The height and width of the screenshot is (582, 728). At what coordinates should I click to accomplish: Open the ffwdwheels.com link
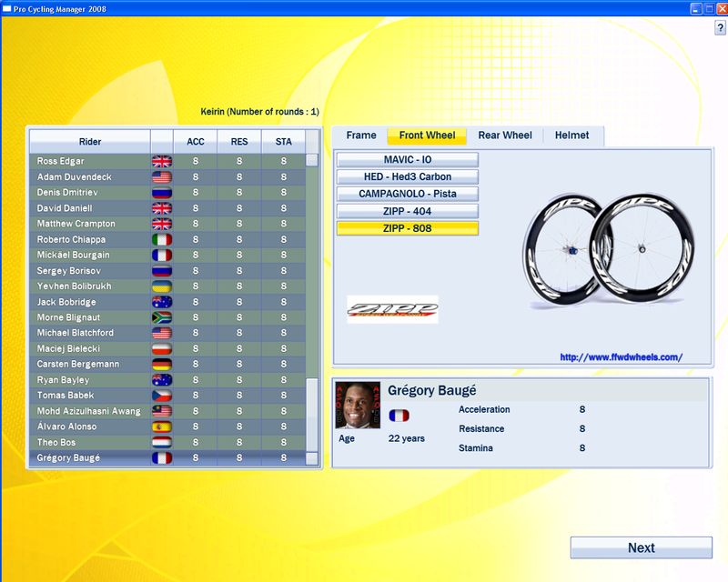(x=621, y=357)
